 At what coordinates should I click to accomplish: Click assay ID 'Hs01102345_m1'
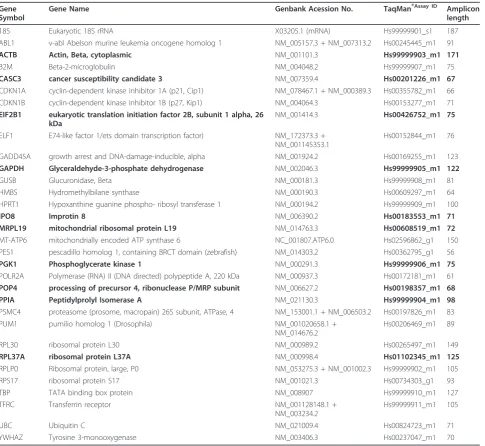pos(412,357)
